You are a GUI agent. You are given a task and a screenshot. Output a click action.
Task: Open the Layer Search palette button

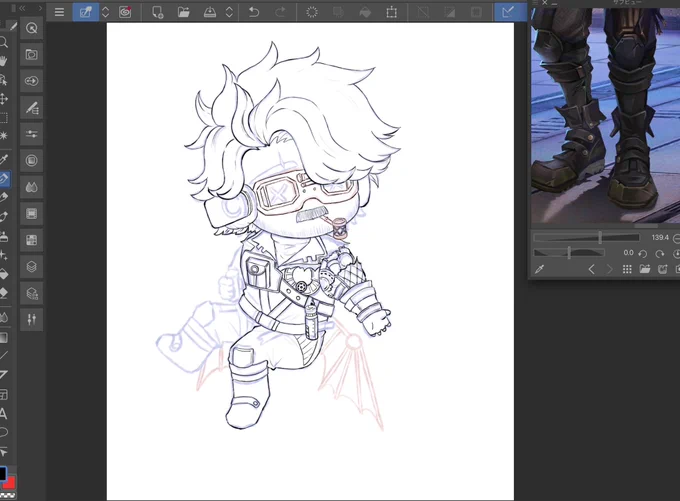point(31,293)
